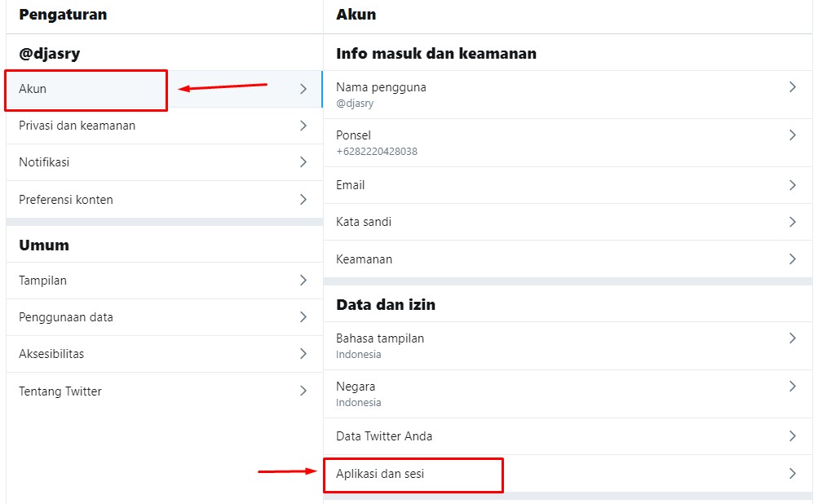Open the Keamanan option
Screen dimensions: 831x504
[365, 259]
